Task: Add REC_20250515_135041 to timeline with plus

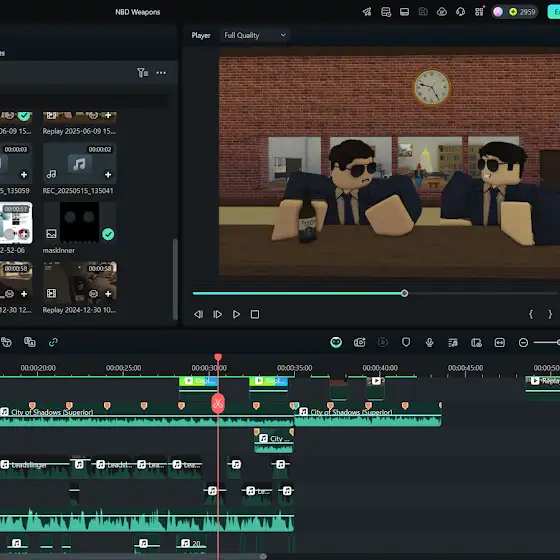Action: pos(108,174)
